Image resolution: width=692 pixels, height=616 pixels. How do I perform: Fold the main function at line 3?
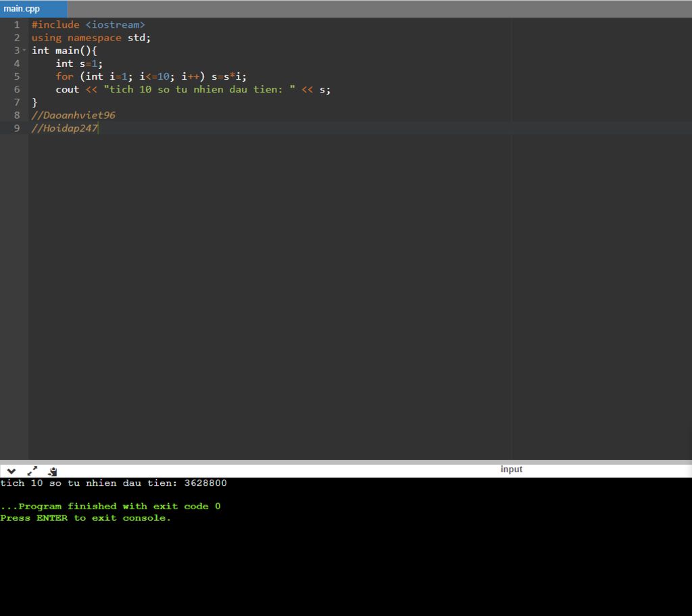pyautogui.click(x=24, y=50)
